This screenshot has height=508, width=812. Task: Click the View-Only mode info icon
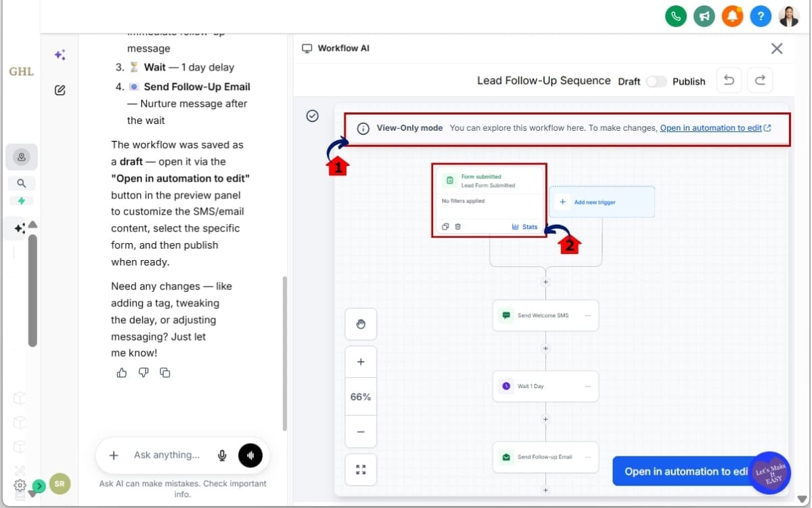(363, 128)
